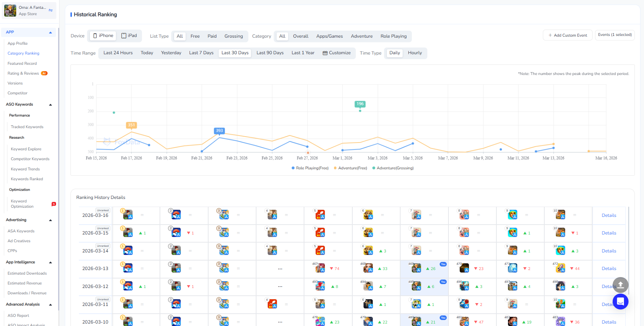Click the AI badge beside Rating & Reviews

click(x=44, y=73)
